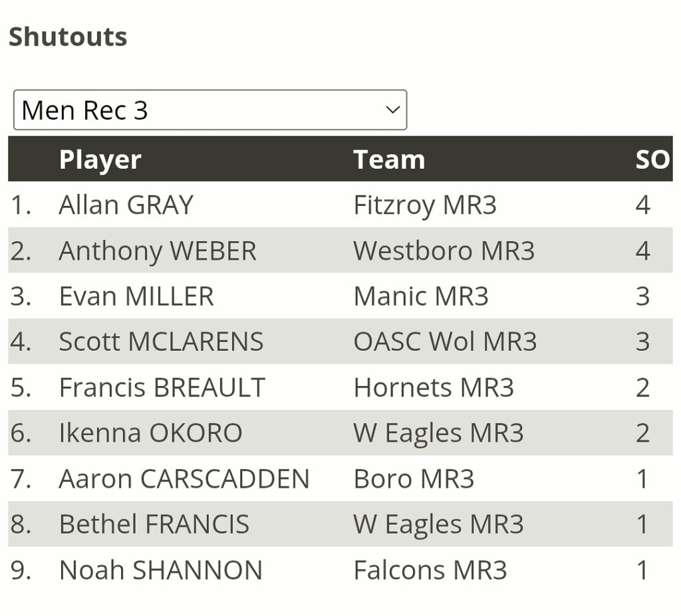Select the Boro MR3 team

tap(414, 479)
